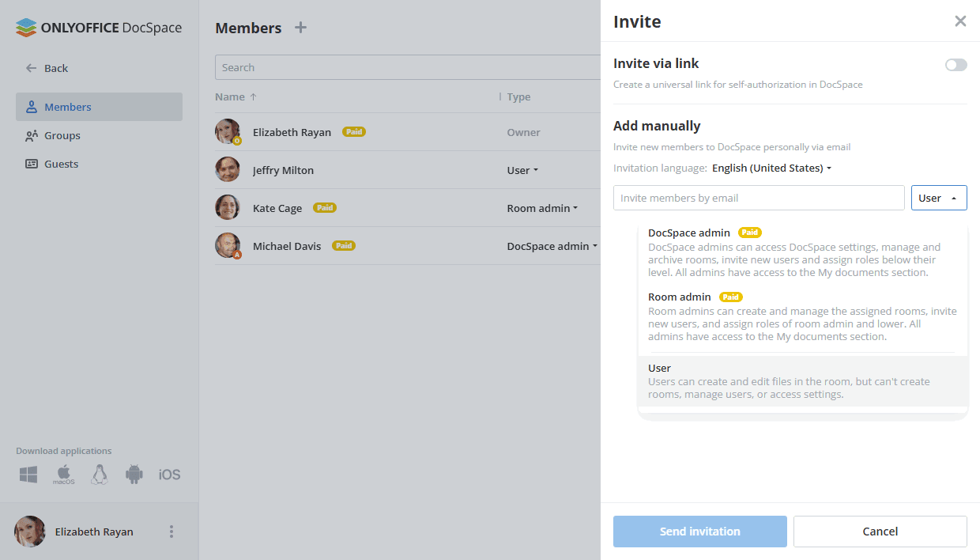Click the Back arrow in sidebar
Viewport: 980px width, 560px height.
(32, 68)
